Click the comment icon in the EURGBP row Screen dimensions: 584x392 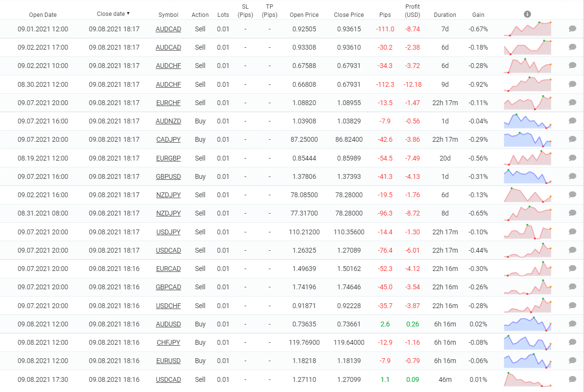point(572,158)
